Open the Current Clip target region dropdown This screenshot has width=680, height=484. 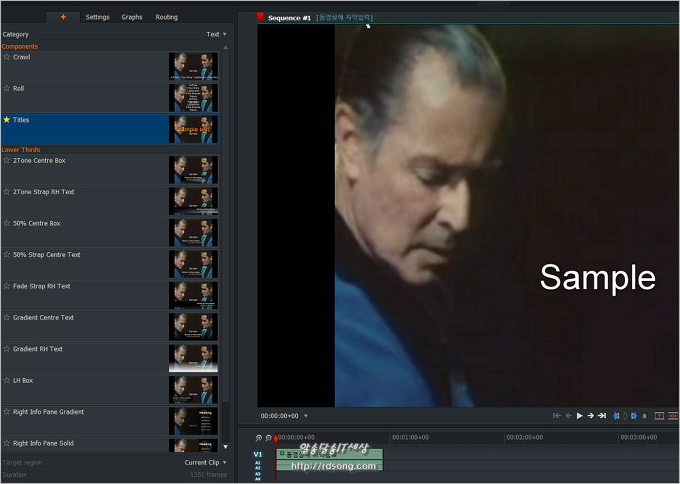point(204,463)
